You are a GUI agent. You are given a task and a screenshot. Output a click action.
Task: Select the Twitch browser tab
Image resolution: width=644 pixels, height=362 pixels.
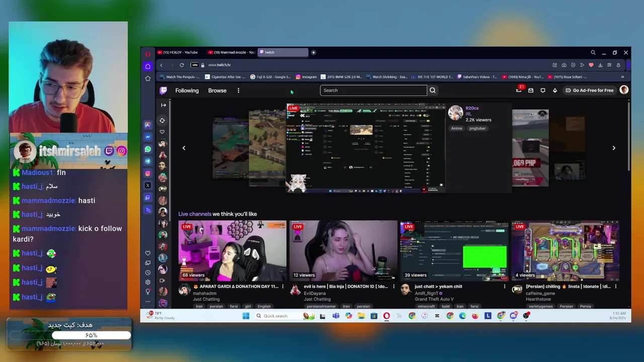click(x=282, y=52)
